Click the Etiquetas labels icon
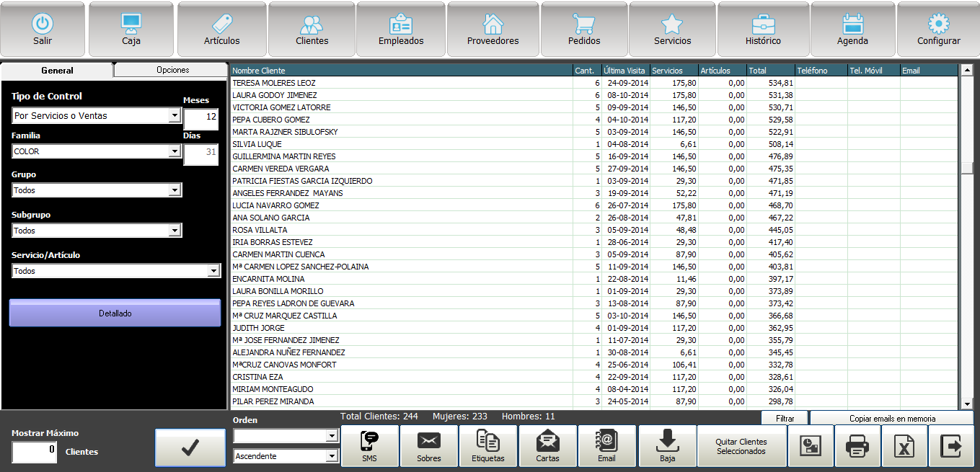This screenshot has height=472, width=980. 488,446
